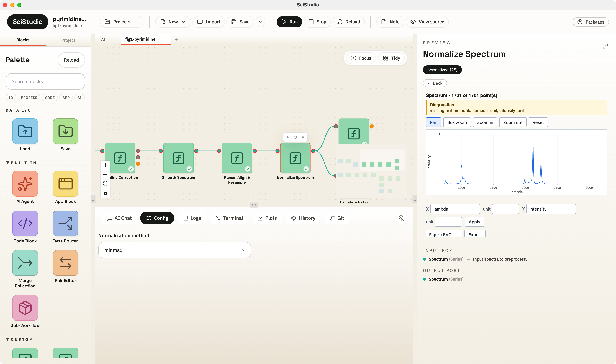Select the Sub-Workflow block
Viewport: 616px width, 364px height.
point(25,308)
